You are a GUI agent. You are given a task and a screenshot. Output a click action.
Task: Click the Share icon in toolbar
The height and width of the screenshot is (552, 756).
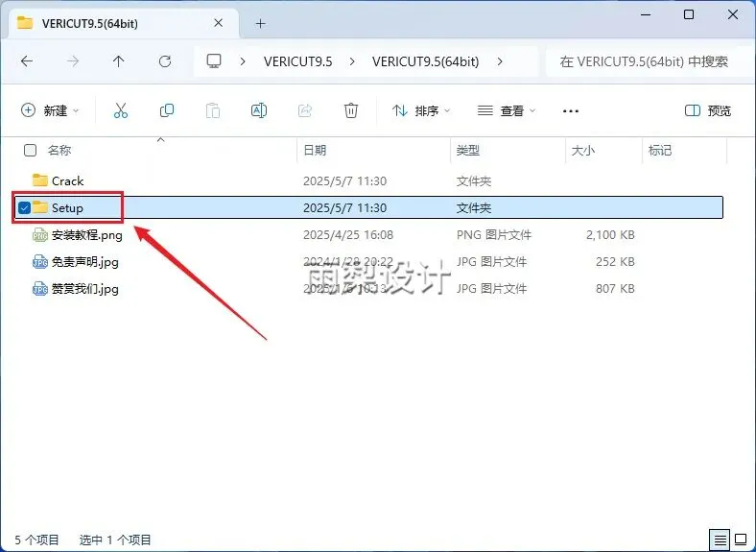[305, 110]
